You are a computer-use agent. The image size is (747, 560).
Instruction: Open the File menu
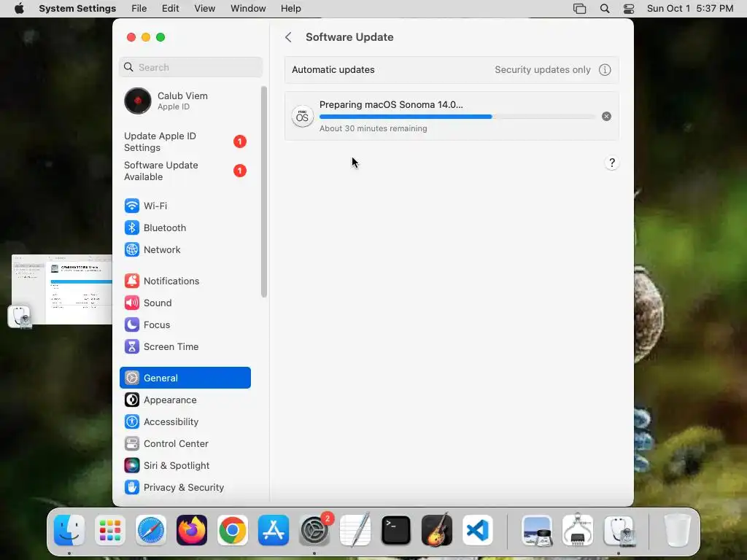139,9
